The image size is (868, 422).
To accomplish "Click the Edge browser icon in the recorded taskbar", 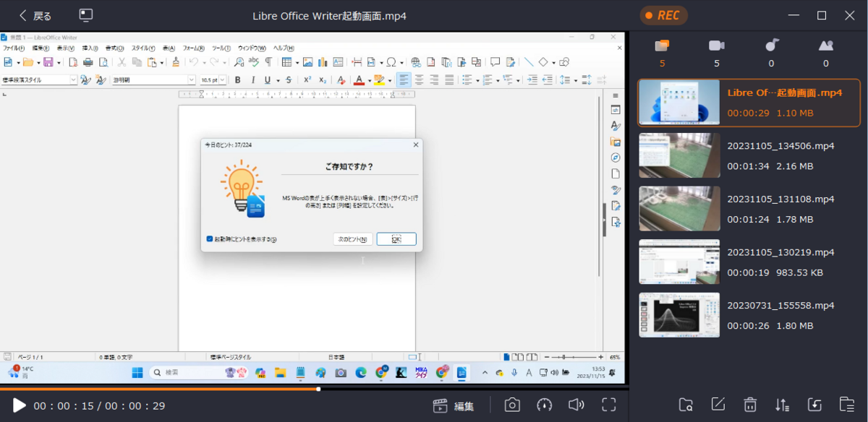I will click(361, 373).
